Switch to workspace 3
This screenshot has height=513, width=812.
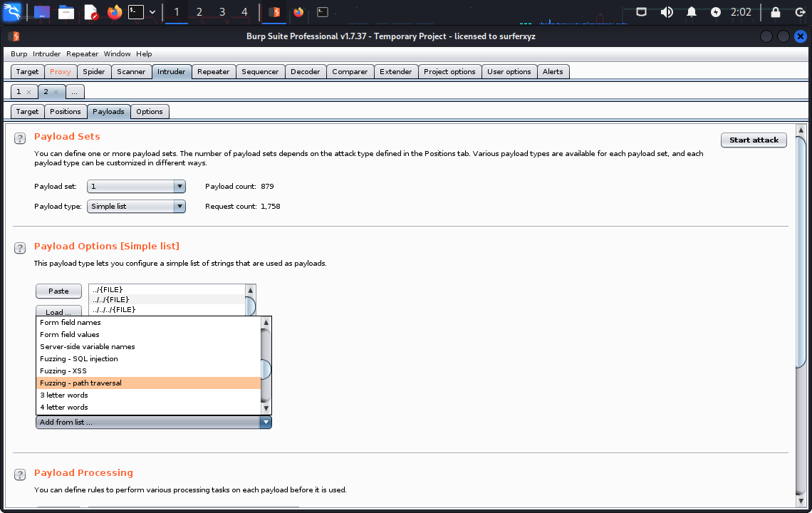222,12
